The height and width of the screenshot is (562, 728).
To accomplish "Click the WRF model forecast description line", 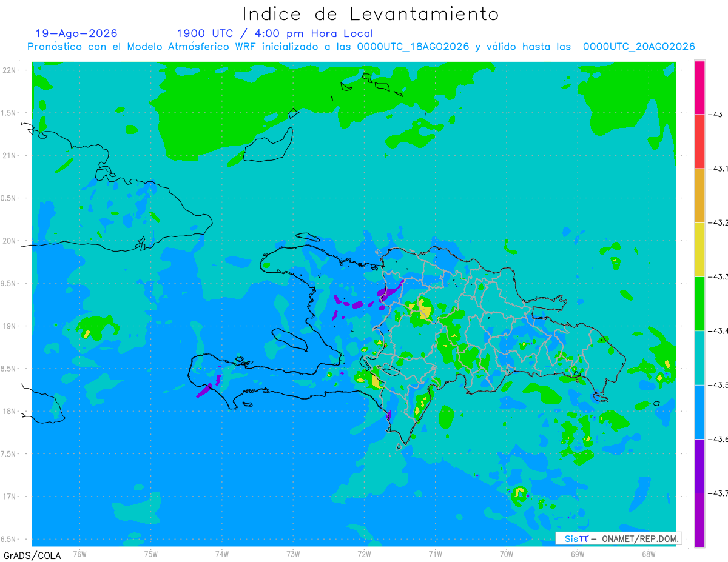I will click(x=361, y=47).
